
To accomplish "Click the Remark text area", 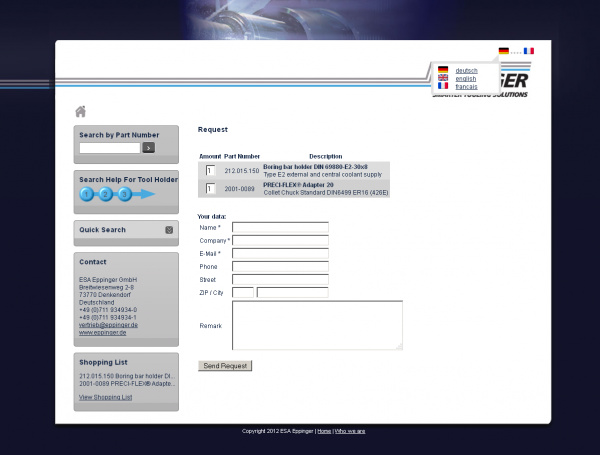I will click(x=316, y=325).
